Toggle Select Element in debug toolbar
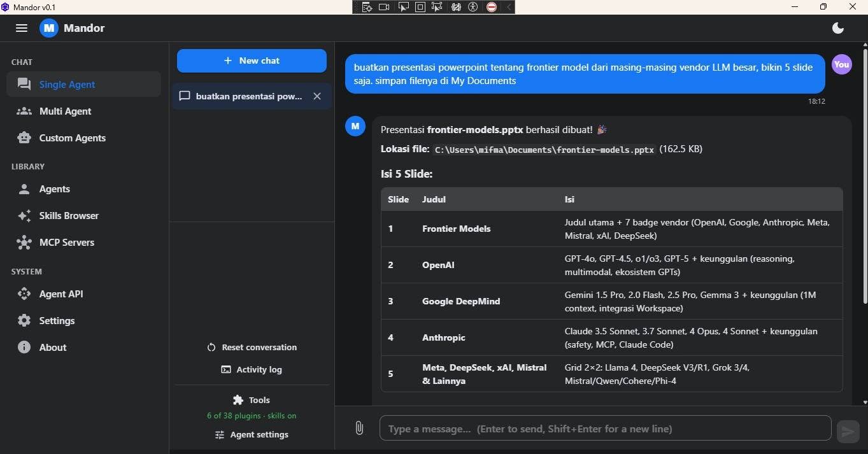The image size is (868, 454). click(x=403, y=7)
